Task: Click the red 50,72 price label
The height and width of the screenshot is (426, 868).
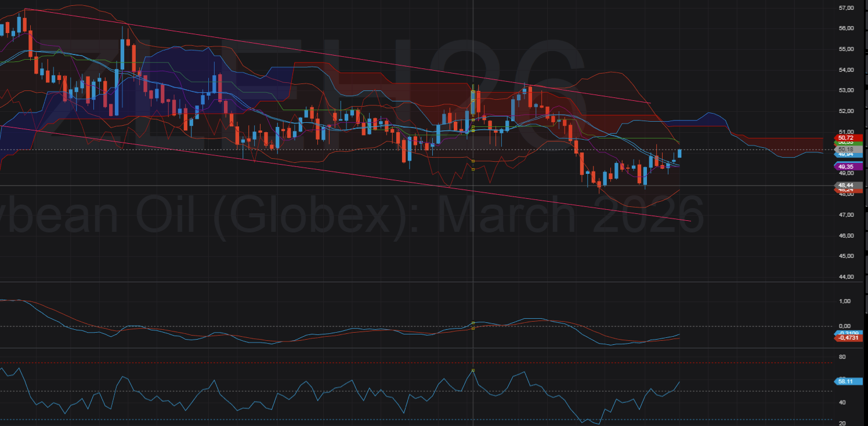Action: [x=849, y=137]
